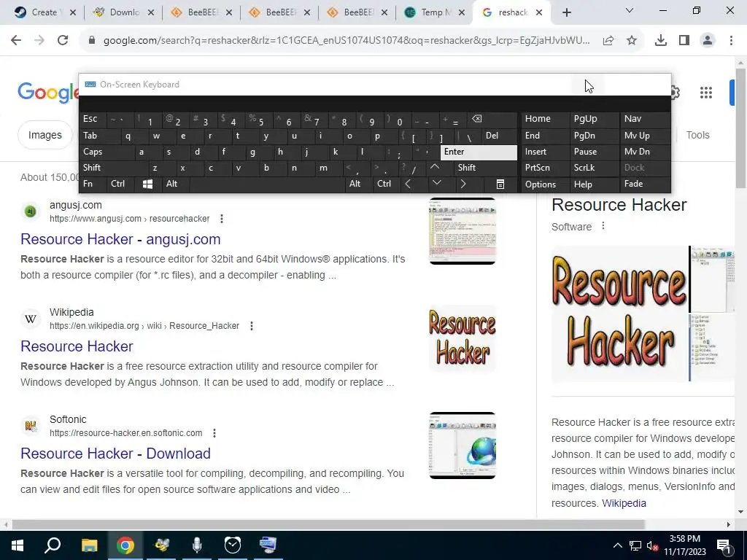Switch to first BeeBEEP tab
Viewport: 747px width, 560px height.
pyautogui.click(x=201, y=12)
